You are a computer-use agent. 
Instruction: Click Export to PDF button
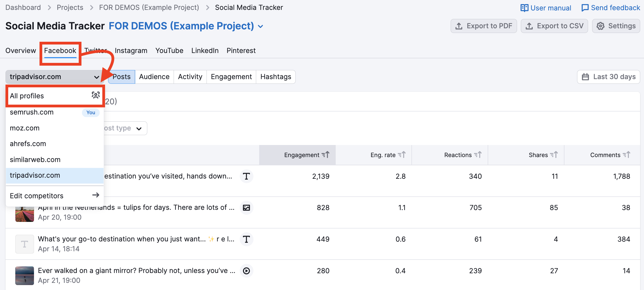(x=484, y=26)
